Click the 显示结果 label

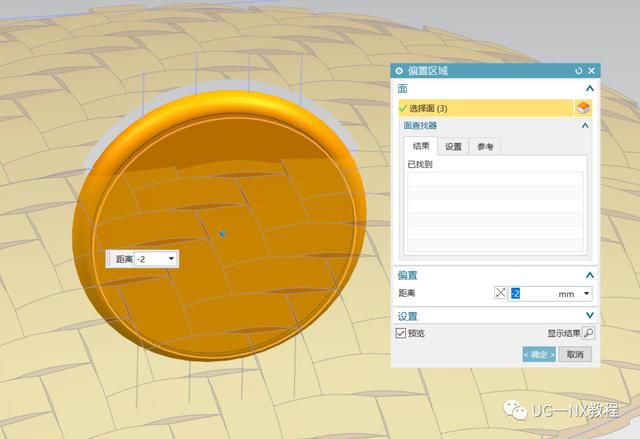[x=564, y=333]
